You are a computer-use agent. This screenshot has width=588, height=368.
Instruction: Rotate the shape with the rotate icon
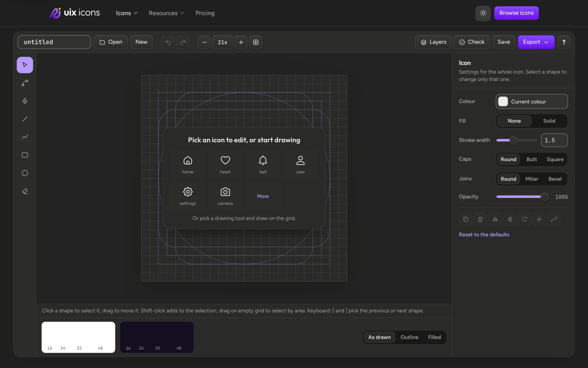coord(524,219)
